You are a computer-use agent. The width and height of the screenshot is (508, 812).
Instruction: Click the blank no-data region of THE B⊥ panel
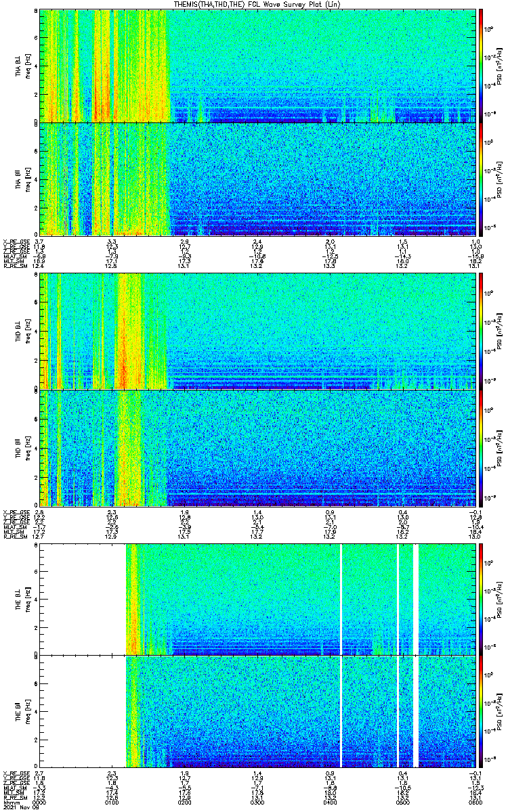coord(83,600)
